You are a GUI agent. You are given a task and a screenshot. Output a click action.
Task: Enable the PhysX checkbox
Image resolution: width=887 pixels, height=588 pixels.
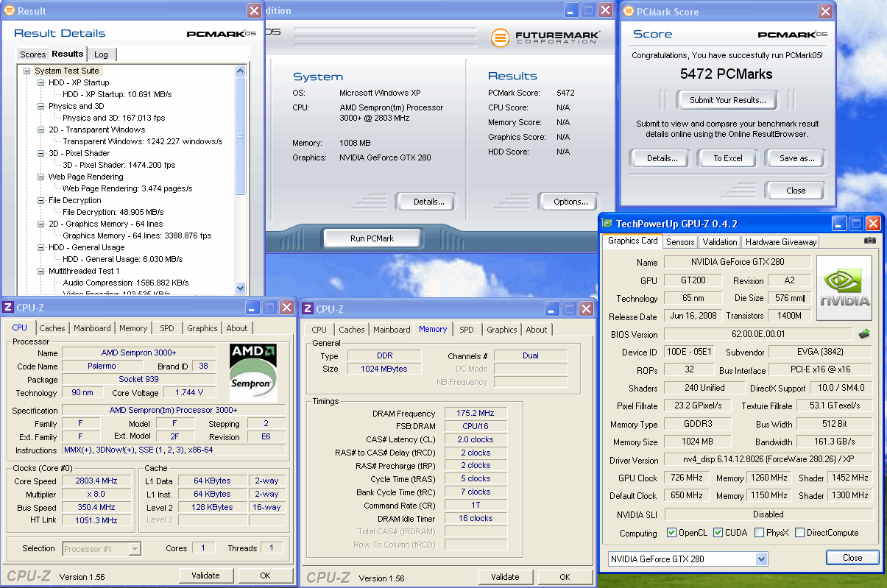point(759,533)
